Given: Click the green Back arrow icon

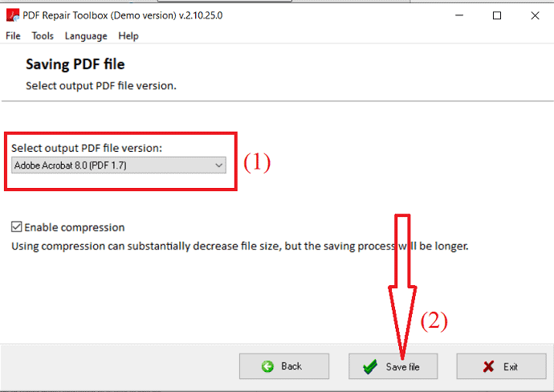Looking at the screenshot, I should (267, 366).
